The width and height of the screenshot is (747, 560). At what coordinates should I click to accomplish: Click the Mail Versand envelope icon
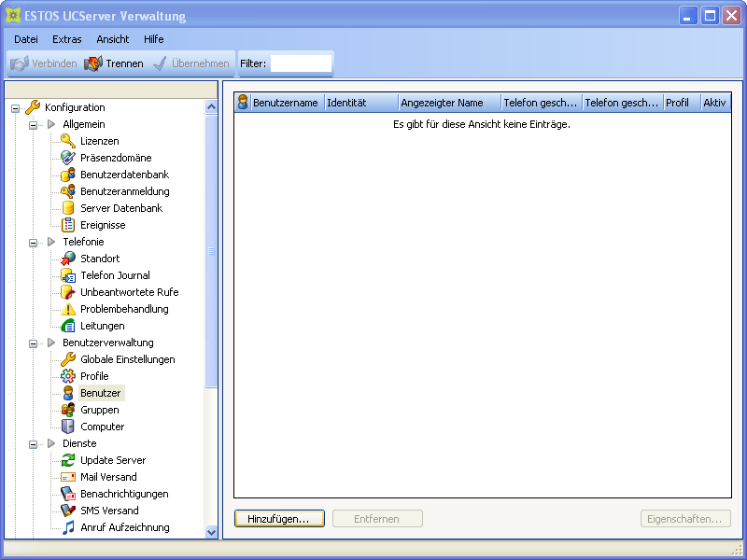coord(68,477)
